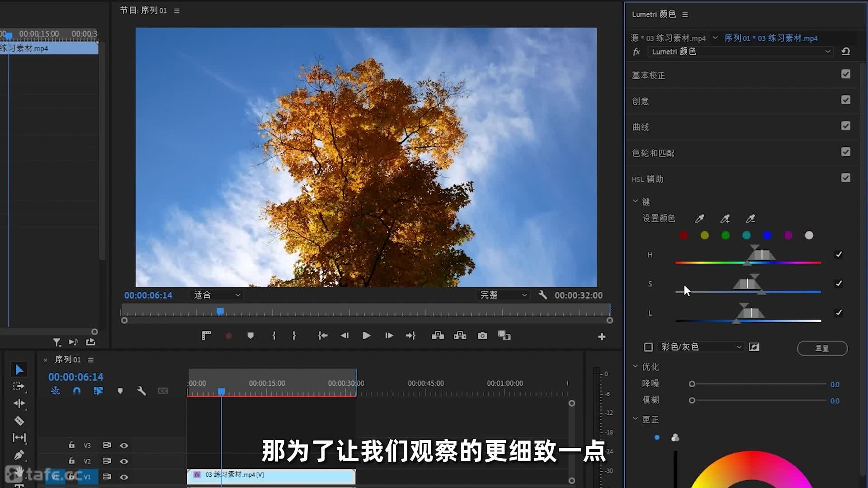Toggle the mask invert icon beside 彩色/灰色
The height and width of the screenshot is (488, 868).
point(754,347)
